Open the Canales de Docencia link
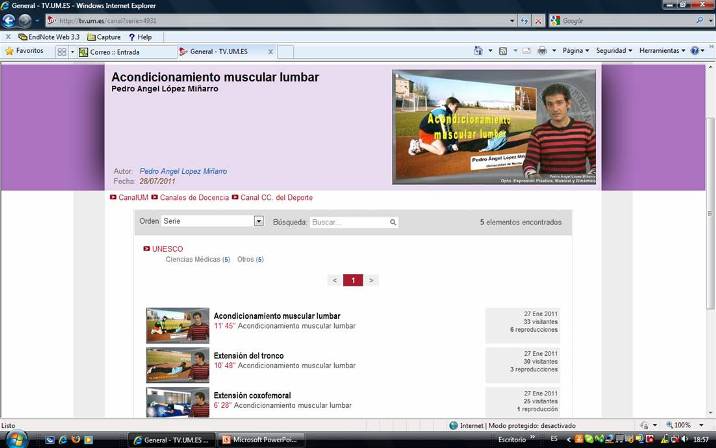The width and height of the screenshot is (716, 448). point(193,198)
